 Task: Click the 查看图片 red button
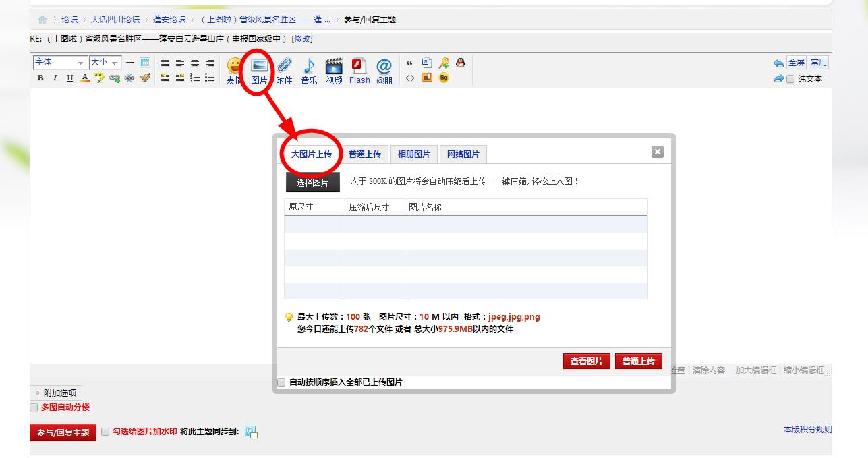tap(586, 362)
